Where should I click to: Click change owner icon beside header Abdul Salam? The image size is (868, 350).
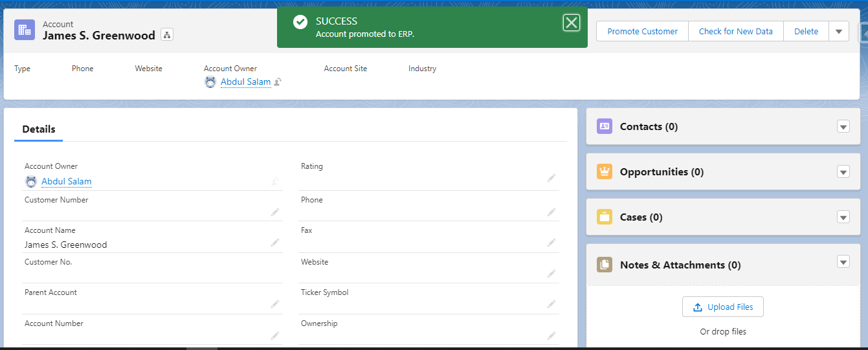278,82
